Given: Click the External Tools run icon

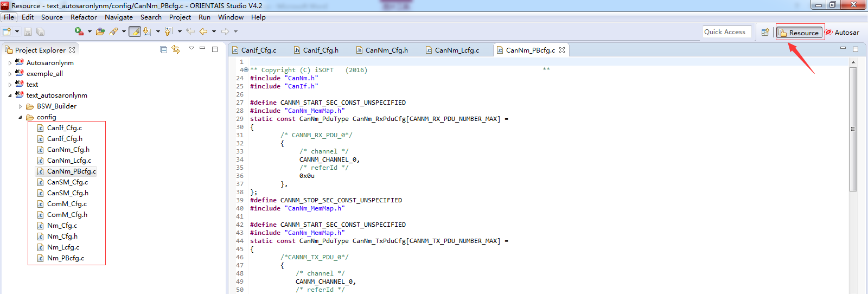Looking at the screenshot, I should pos(79,32).
